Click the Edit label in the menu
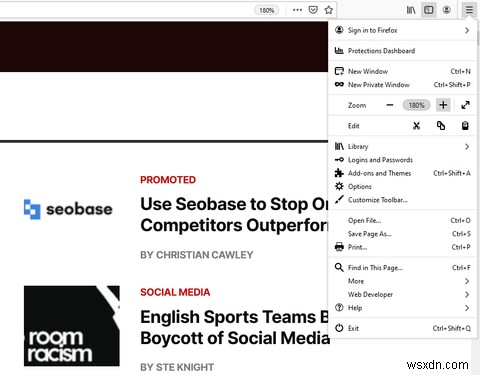Image resolution: width=480 pixels, height=375 pixels. pos(354,126)
